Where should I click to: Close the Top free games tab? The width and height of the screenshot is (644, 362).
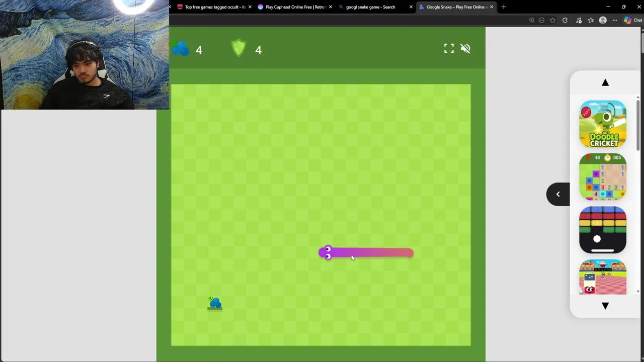pos(250,7)
